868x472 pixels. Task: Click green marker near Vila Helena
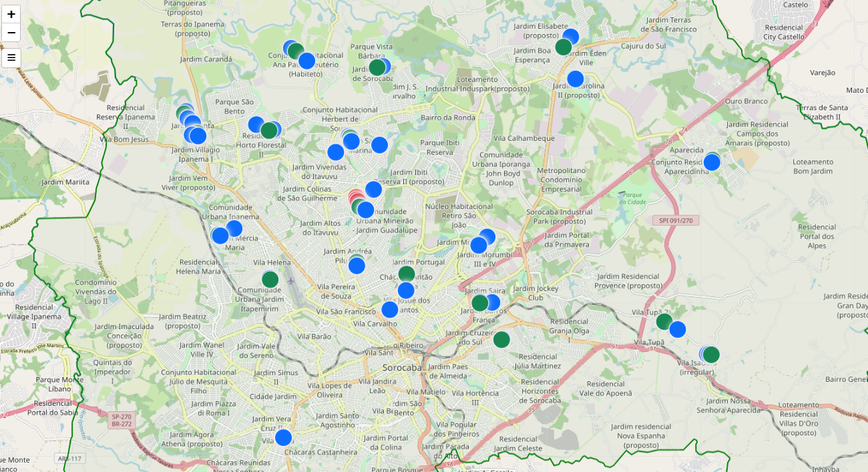pos(270,279)
